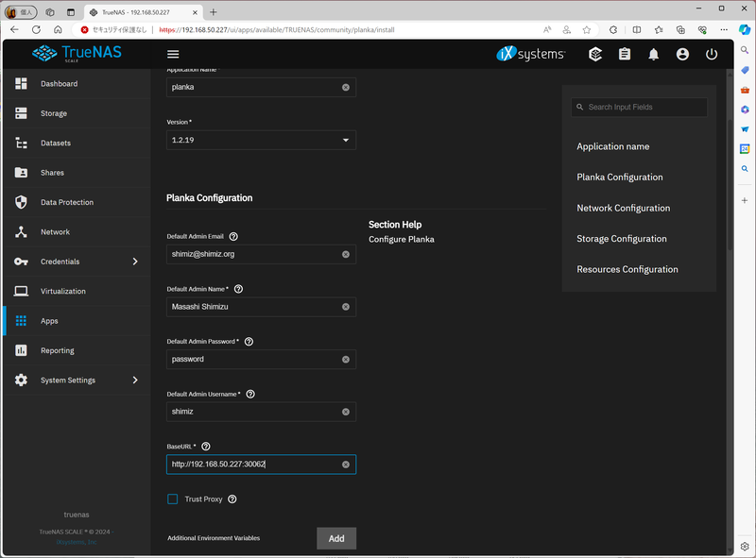Enable the Trust Proxy checkbox
Image resolution: width=756 pixels, height=558 pixels.
click(x=173, y=499)
